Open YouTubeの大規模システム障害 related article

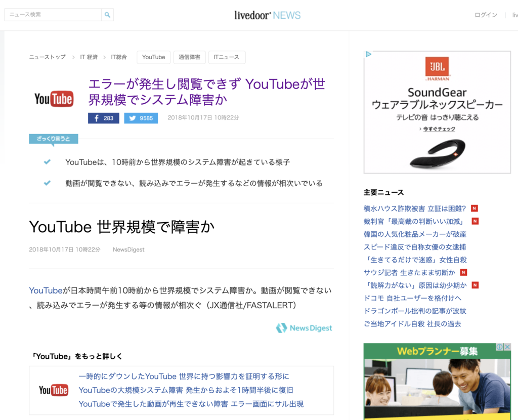pos(186,390)
